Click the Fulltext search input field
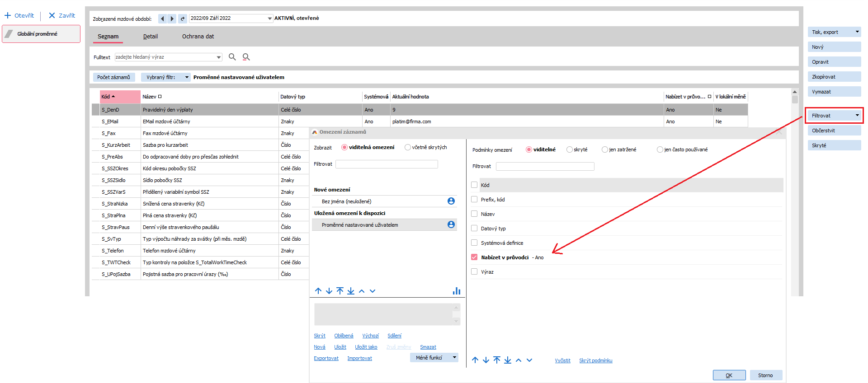The image size is (868, 383). (x=165, y=57)
